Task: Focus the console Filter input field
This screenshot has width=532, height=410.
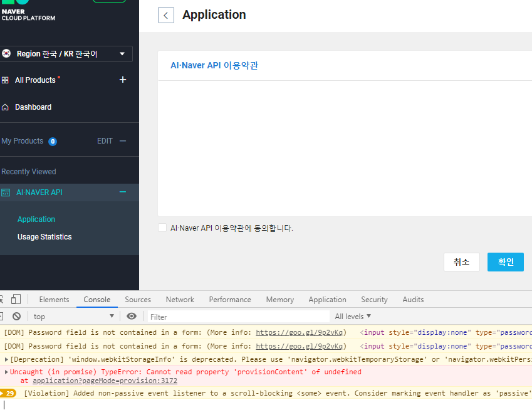Action: [x=239, y=317]
